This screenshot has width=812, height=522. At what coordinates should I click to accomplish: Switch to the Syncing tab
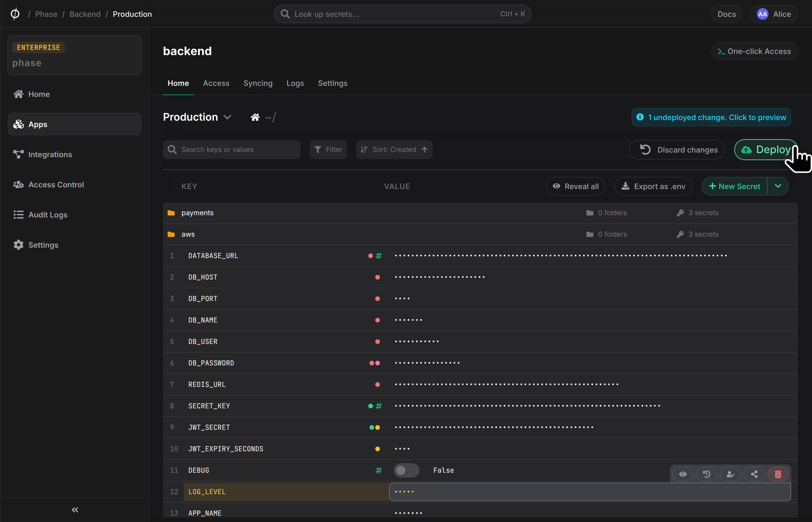(258, 83)
